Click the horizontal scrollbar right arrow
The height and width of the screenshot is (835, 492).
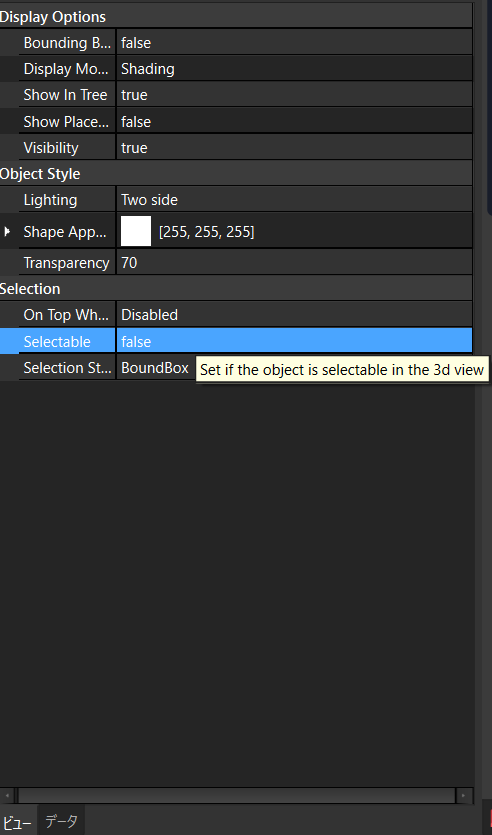[464, 796]
